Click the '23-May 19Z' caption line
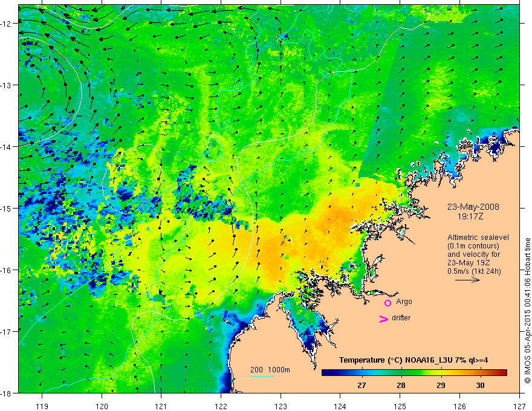 click(x=468, y=263)
